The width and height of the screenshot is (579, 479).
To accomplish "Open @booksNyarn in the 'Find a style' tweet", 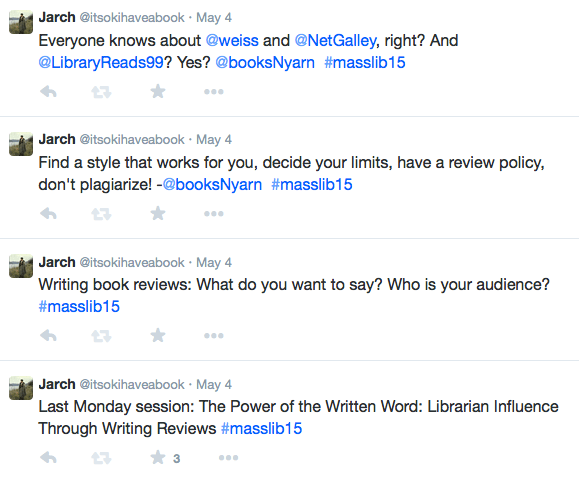I will coord(212,185).
